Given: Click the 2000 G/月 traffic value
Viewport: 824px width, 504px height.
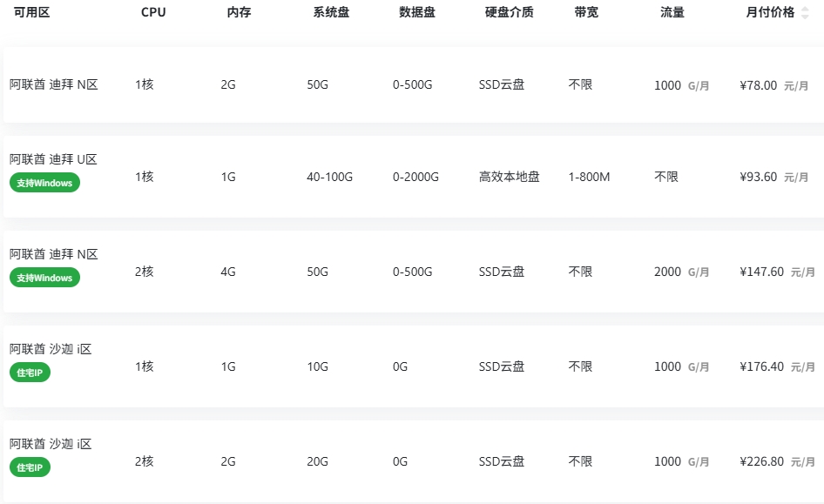Looking at the screenshot, I should [x=682, y=272].
